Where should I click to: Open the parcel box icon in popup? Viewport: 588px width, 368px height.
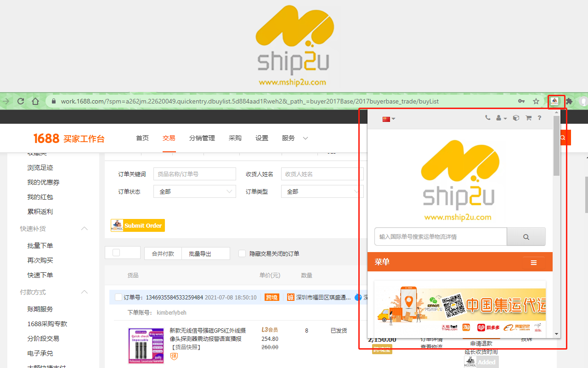click(516, 118)
